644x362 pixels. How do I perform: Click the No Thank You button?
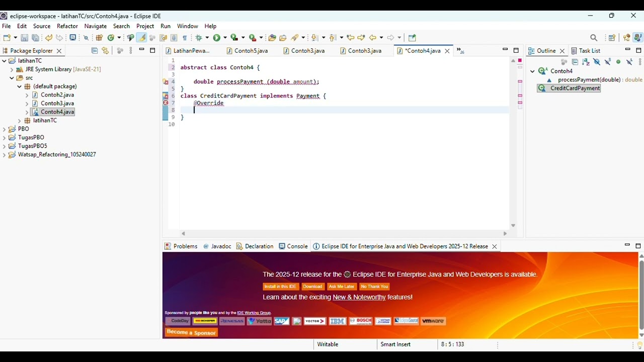pyautogui.click(x=374, y=287)
